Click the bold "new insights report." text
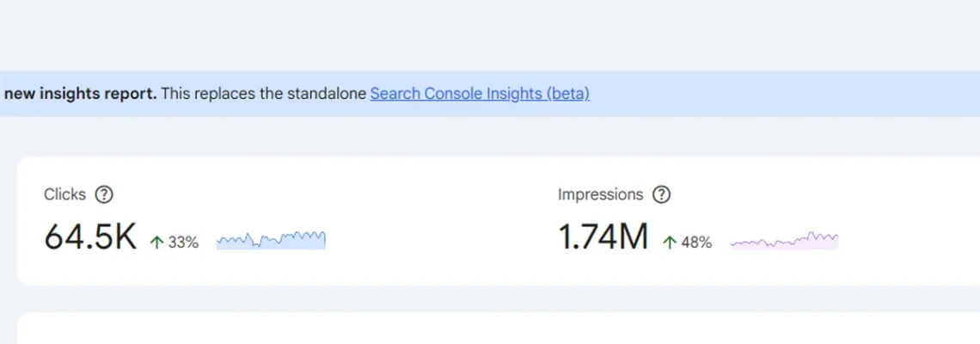The image size is (980, 344). tap(81, 94)
